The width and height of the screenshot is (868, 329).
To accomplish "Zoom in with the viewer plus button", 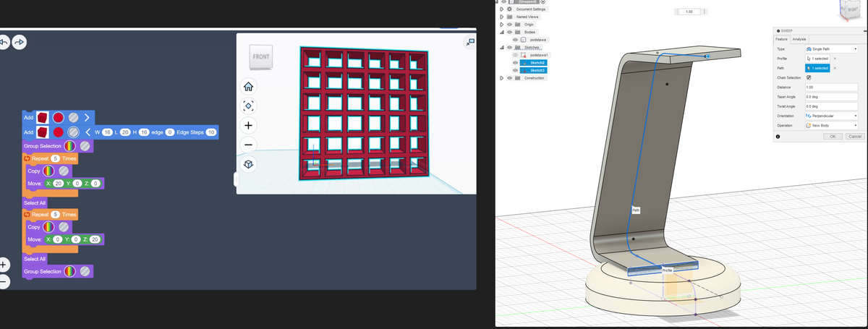I will (248, 126).
